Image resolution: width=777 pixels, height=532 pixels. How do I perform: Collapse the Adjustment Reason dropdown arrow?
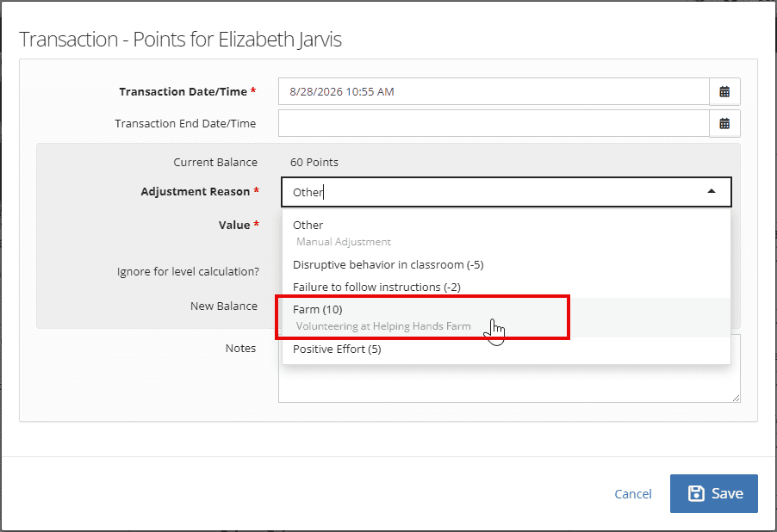coord(711,192)
